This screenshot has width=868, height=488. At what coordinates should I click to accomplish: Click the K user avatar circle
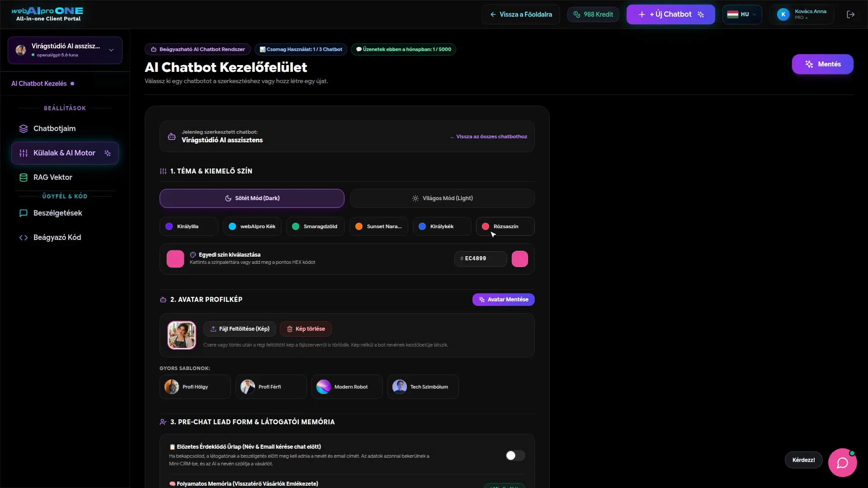tap(783, 14)
